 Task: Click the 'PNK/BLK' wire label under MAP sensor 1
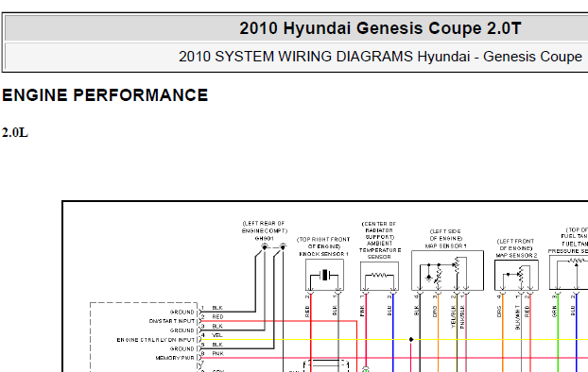point(462,317)
